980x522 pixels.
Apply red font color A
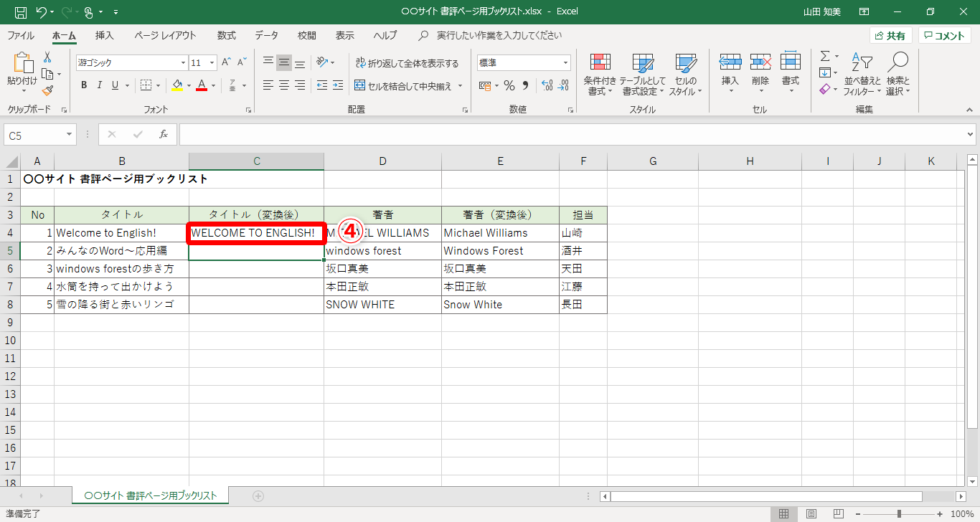point(202,85)
